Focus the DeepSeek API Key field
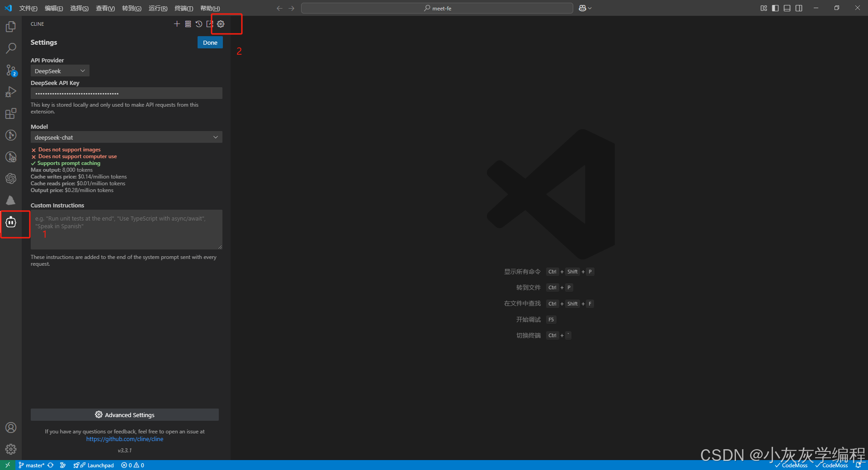The width and height of the screenshot is (868, 470). pos(126,93)
